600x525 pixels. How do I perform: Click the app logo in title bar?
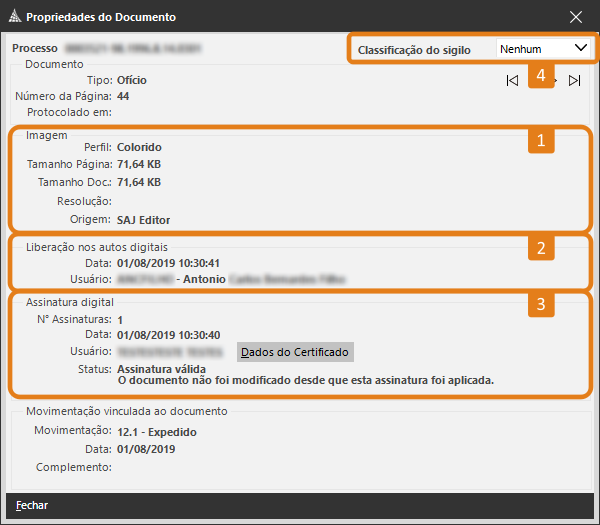click(x=13, y=17)
